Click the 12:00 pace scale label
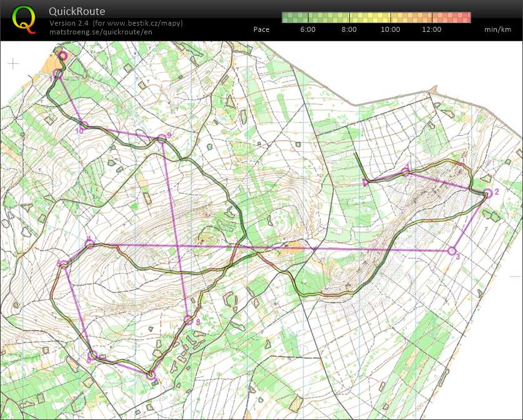 (x=431, y=29)
